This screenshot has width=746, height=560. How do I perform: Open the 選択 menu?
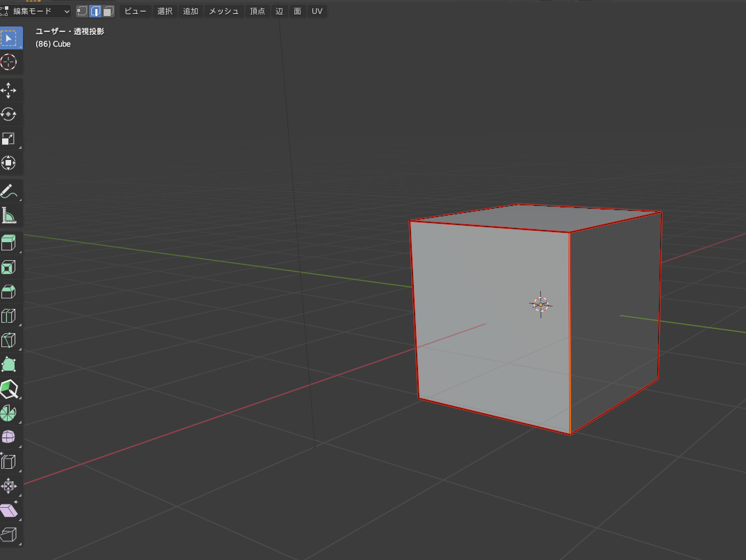tap(165, 11)
